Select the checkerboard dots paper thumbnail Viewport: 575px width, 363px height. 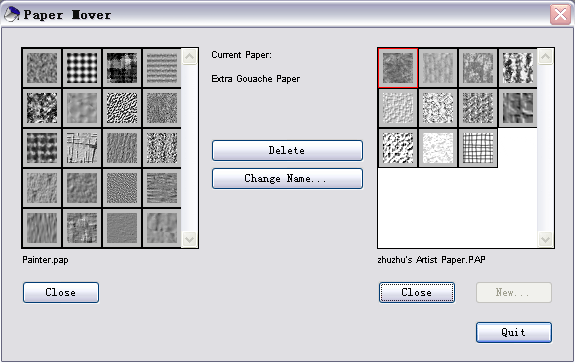[82, 68]
